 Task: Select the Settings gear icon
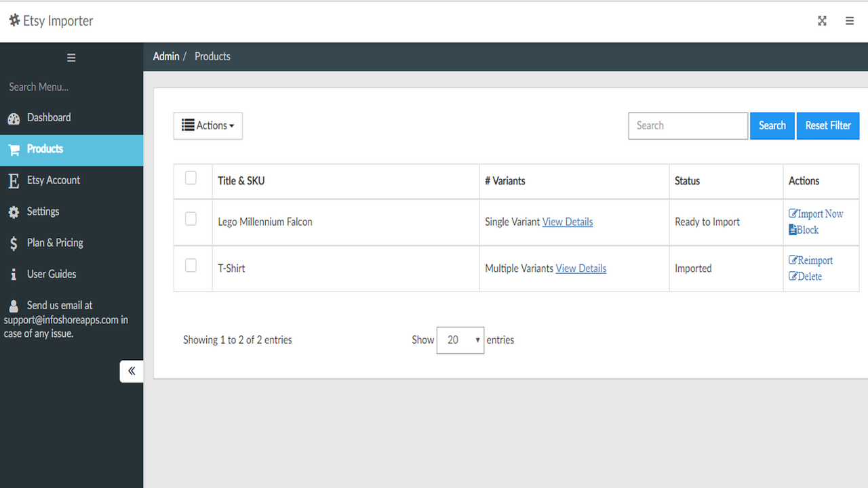[x=14, y=211]
